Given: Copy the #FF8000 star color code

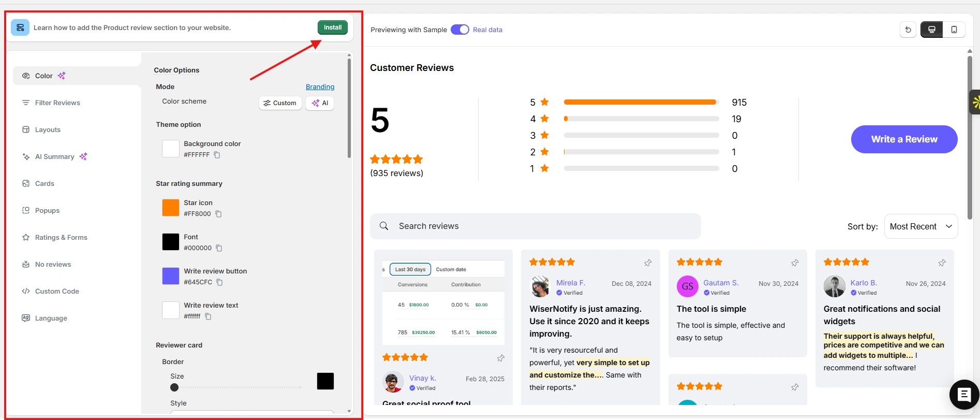Looking at the screenshot, I should (x=218, y=214).
